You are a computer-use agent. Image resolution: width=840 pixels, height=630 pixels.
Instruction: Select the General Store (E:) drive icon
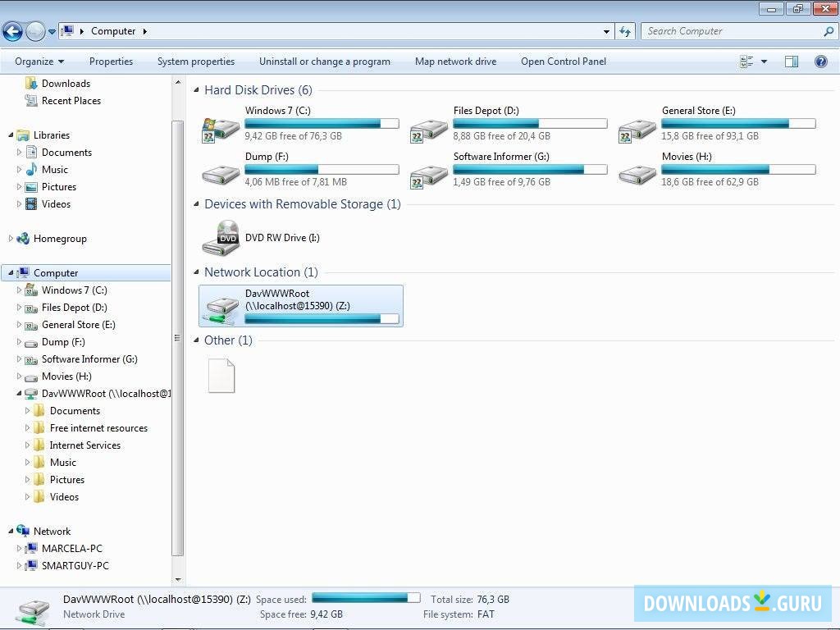(637, 130)
